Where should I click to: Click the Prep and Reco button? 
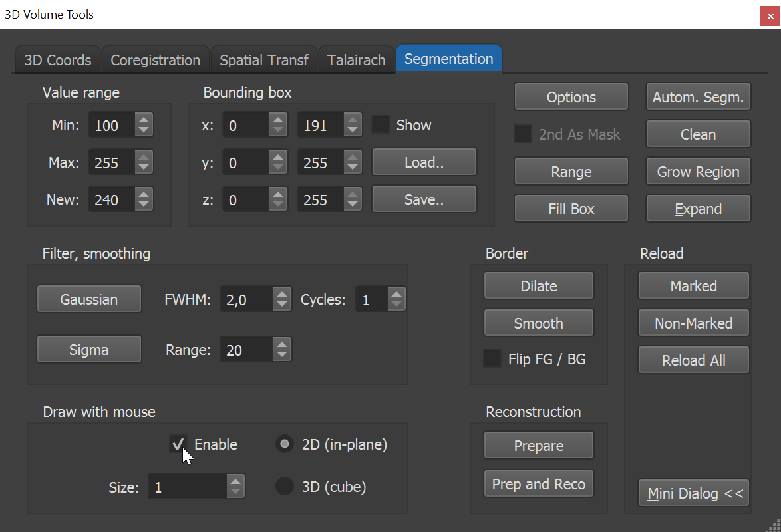pos(538,483)
